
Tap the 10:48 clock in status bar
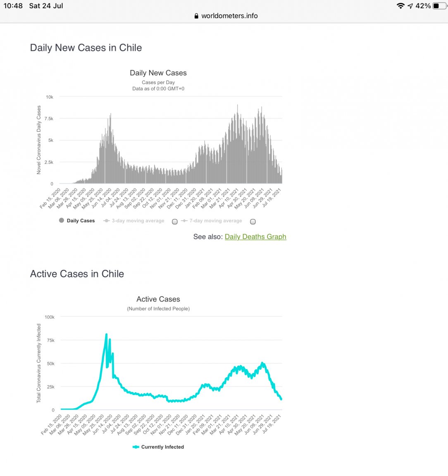[x=13, y=6]
